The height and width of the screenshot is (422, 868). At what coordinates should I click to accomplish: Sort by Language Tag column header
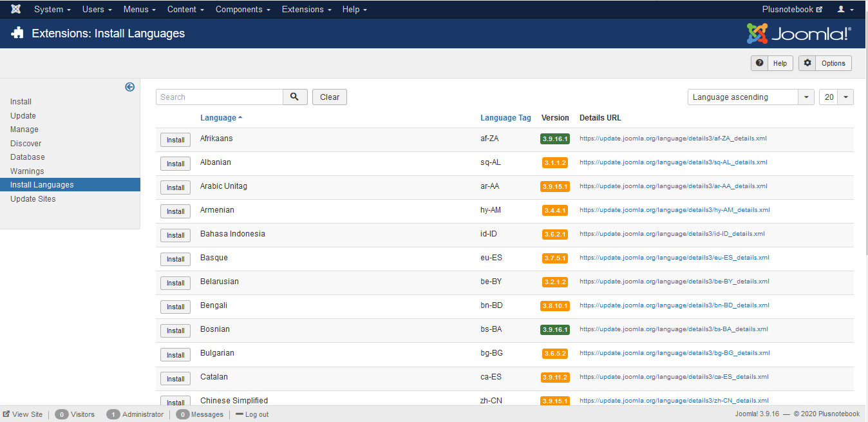click(x=505, y=118)
